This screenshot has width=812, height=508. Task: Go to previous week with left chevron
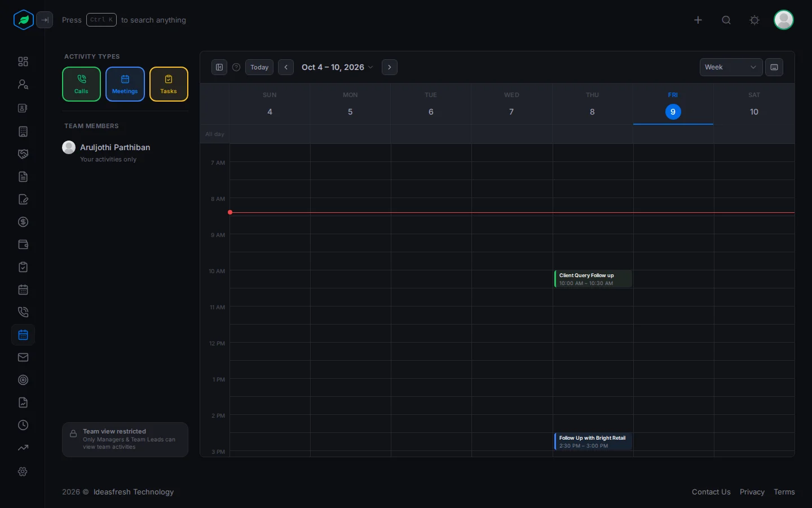[x=286, y=67]
